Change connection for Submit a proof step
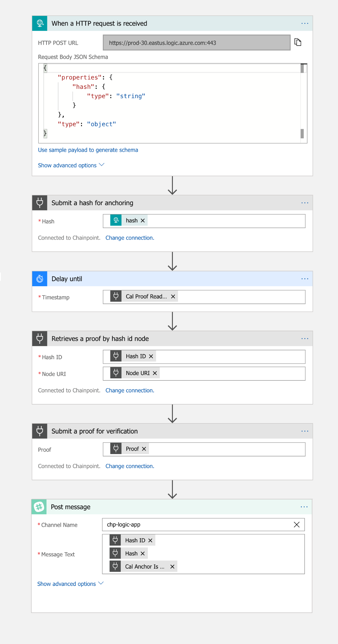 (130, 466)
